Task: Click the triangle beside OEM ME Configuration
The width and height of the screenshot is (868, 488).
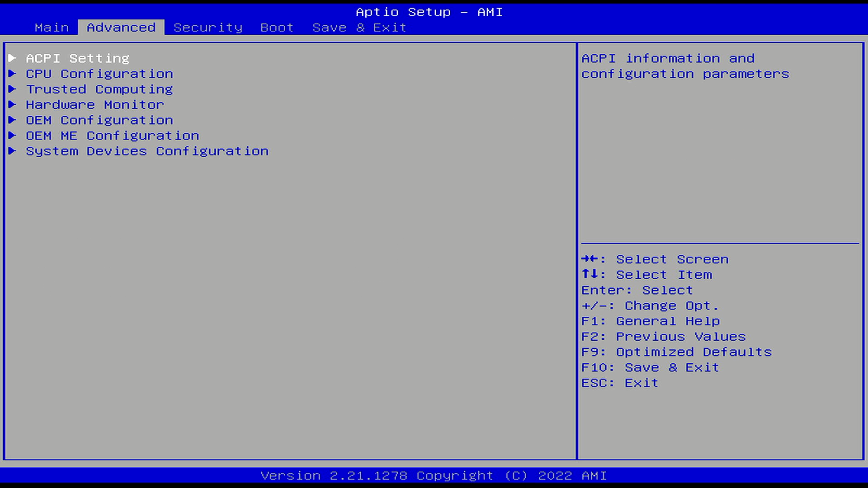Action: 12,135
